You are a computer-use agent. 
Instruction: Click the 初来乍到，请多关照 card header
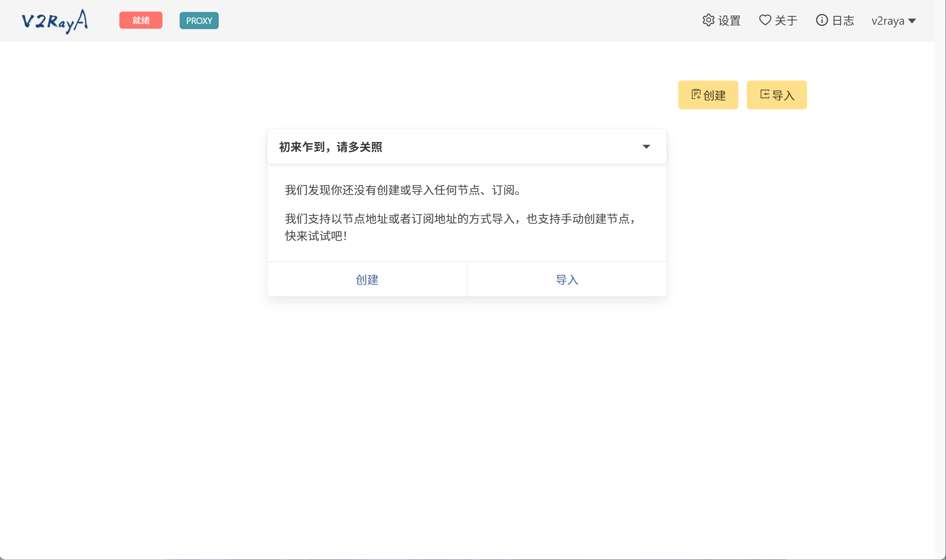331,147
